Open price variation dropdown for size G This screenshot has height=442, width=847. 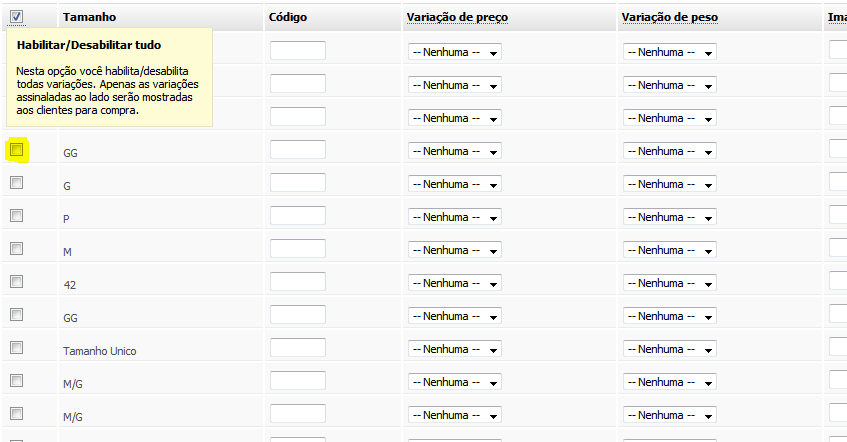coord(455,184)
